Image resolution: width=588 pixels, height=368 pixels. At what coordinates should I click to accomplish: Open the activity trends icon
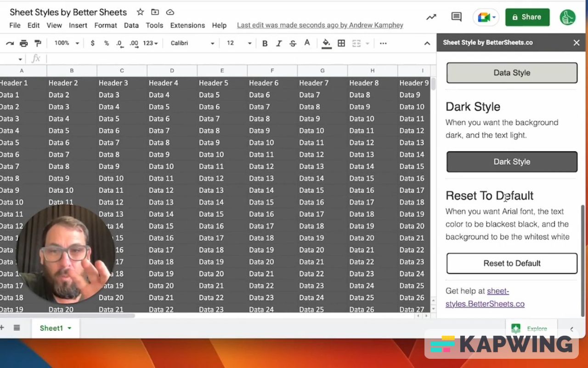pyautogui.click(x=431, y=17)
